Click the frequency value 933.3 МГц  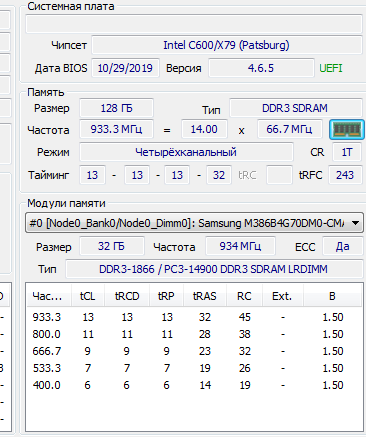pyautogui.click(x=116, y=129)
